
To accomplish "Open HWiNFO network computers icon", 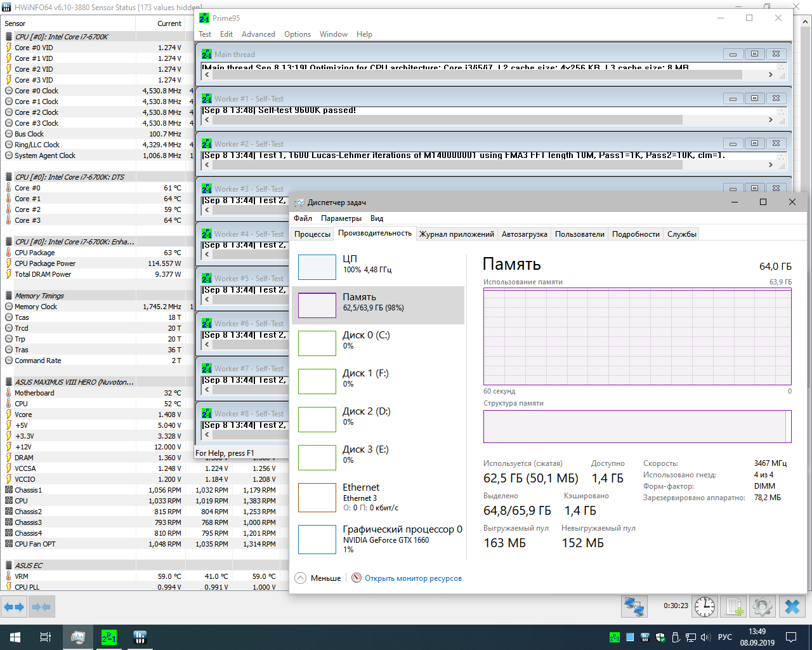I will 634,607.
